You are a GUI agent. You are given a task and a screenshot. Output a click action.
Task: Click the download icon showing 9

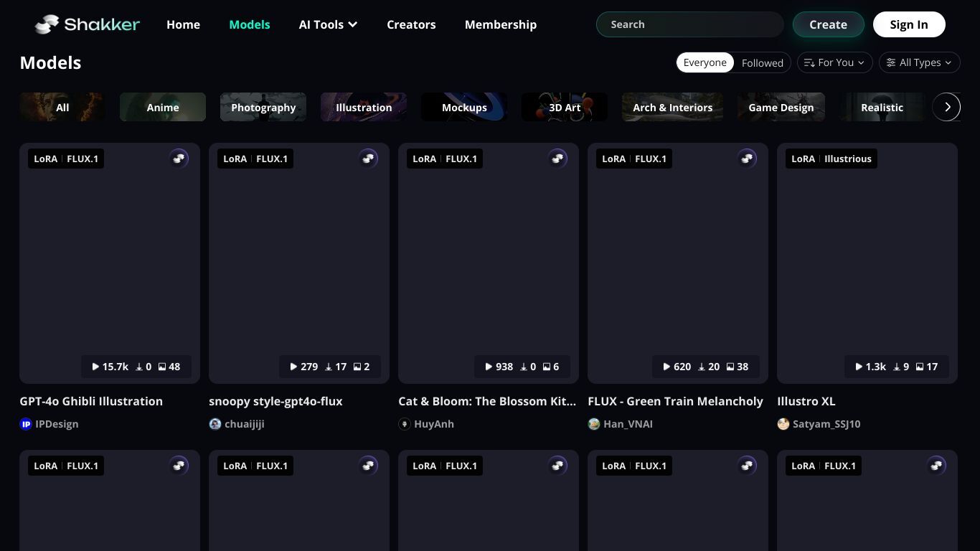pos(897,367)
